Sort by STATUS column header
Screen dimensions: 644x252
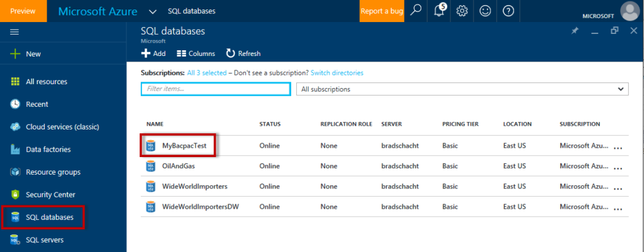(x=270, y=124)
